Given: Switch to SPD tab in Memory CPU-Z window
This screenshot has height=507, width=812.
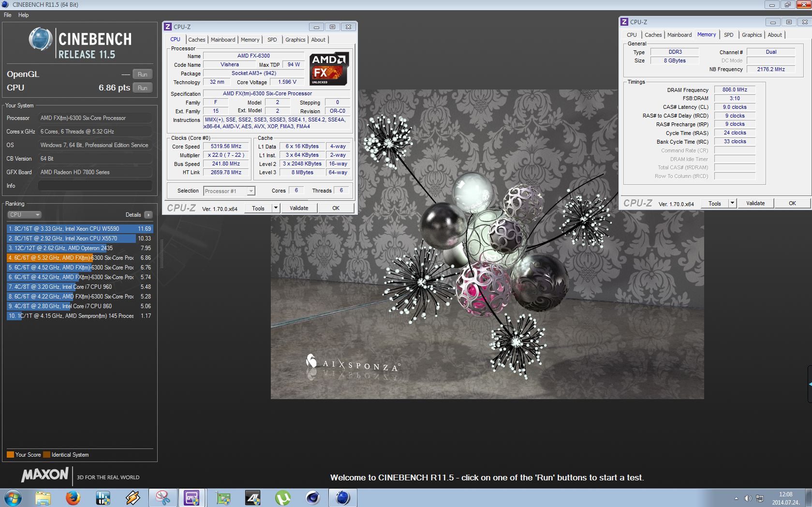Looking at the screenshot, I should [x=729, y=35].
